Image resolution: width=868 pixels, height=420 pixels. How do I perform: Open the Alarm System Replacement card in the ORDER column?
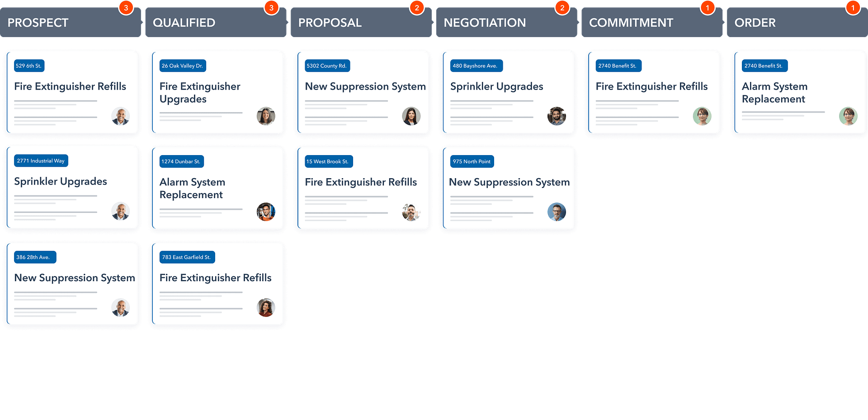tap(800, 92)
